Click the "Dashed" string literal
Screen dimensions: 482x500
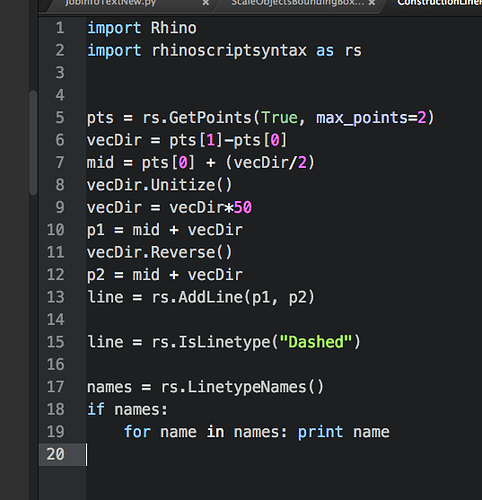click(x=316, y=342)
